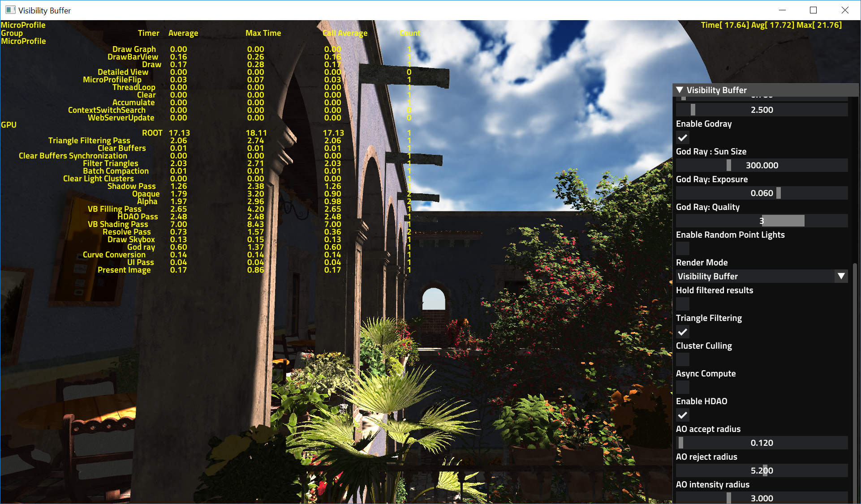The image size is (861, 504).
Task: Click the Enable Random Point Lights label
Action: (x=728, y=235)
